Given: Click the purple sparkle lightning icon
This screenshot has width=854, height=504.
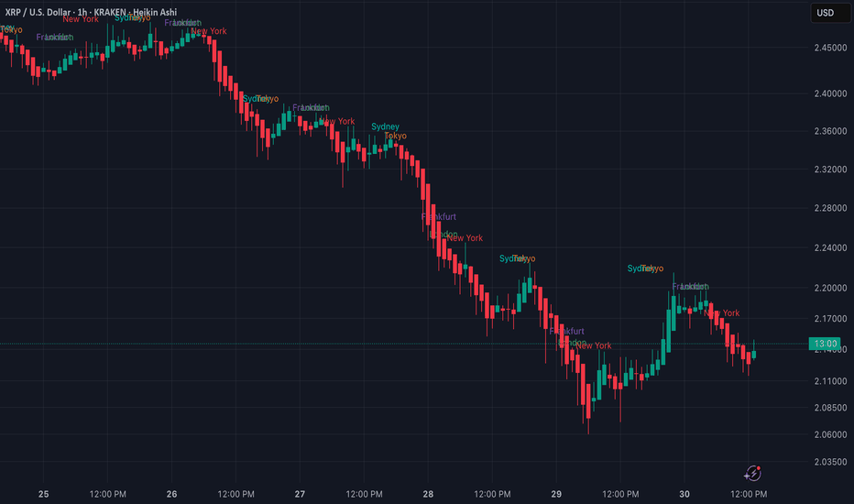Looking at the screenshot, I should pos(752,473).
